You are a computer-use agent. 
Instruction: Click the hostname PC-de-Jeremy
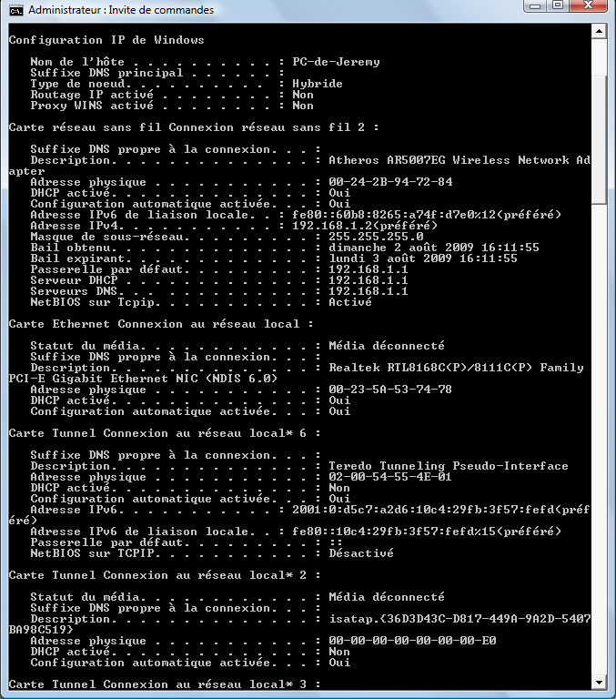336,62
